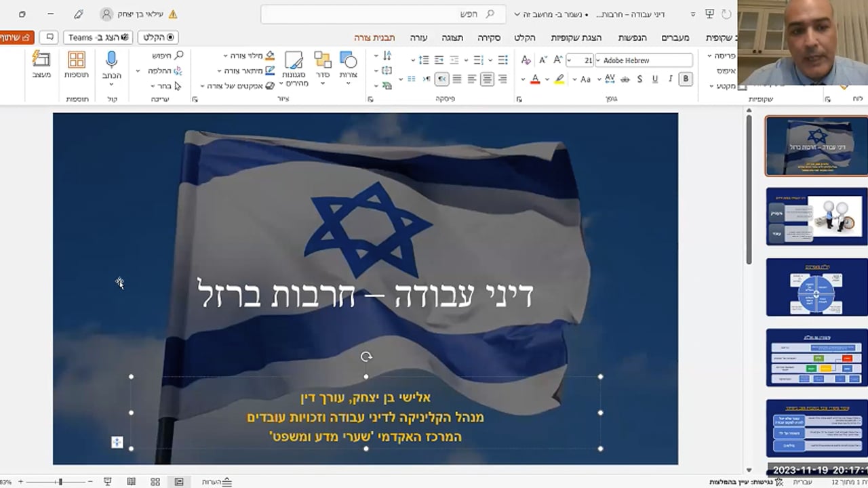Open the character spacing AV menu
This screenshot has height=488, width=868.
pyautogui.click(x=608, y=79)
